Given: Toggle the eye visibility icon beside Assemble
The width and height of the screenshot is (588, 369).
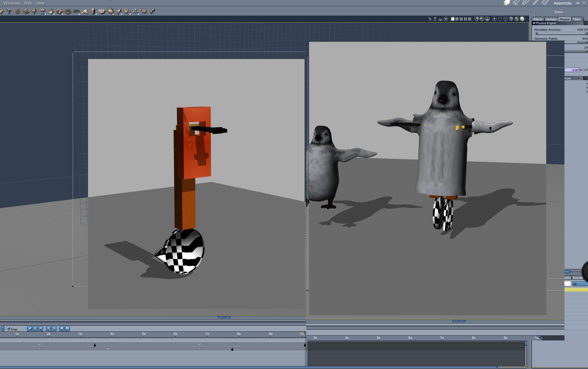Looking at the screenshot, I should pyautogui.click(x=578, y=3).
